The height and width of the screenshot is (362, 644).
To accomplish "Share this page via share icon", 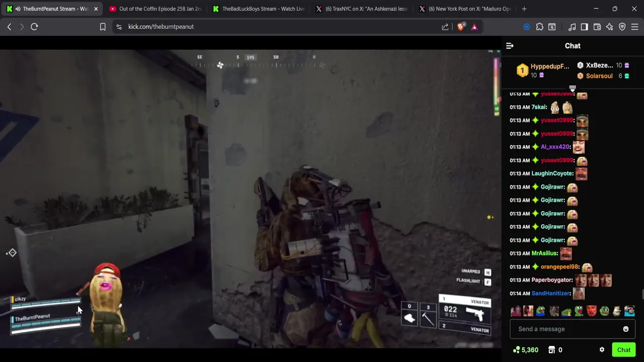I will (445, 27).
